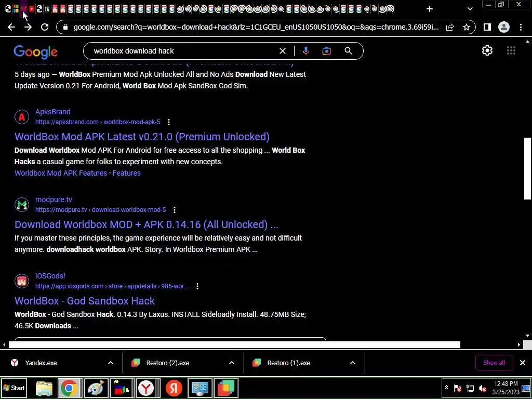Open modpure.tv result options menu
This screenshot has width=532, height=399.
pyautogui.click(x=175, y=210)
